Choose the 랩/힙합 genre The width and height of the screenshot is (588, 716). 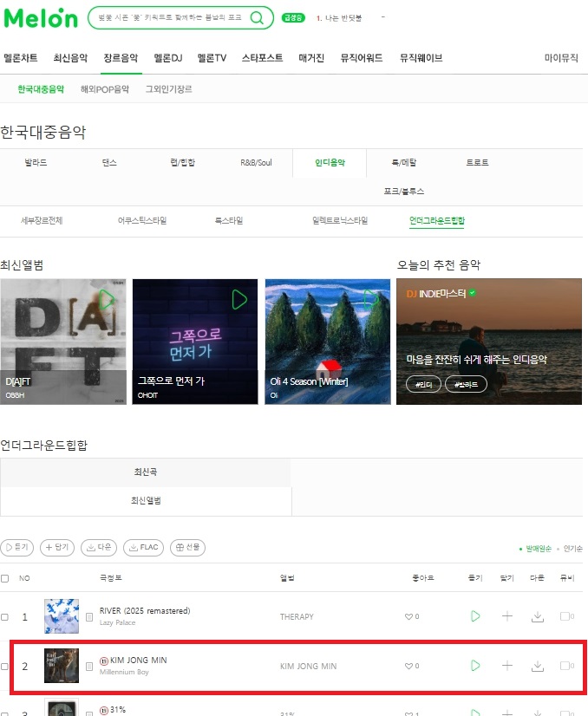pos(183,163)
